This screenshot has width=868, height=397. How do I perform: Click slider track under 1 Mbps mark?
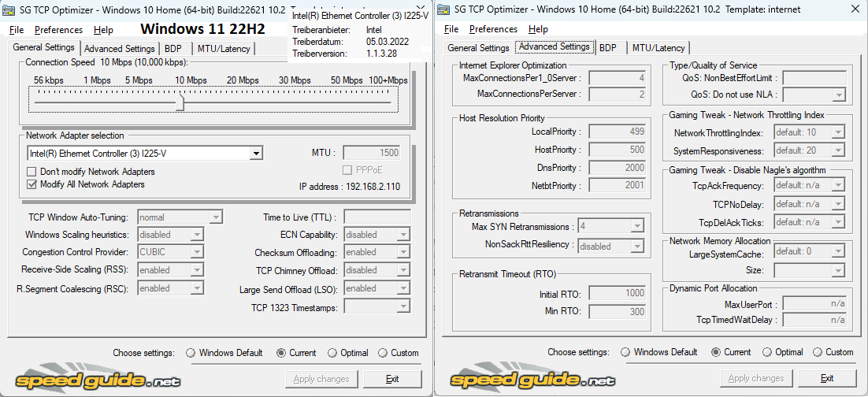[x=97, y=102]
